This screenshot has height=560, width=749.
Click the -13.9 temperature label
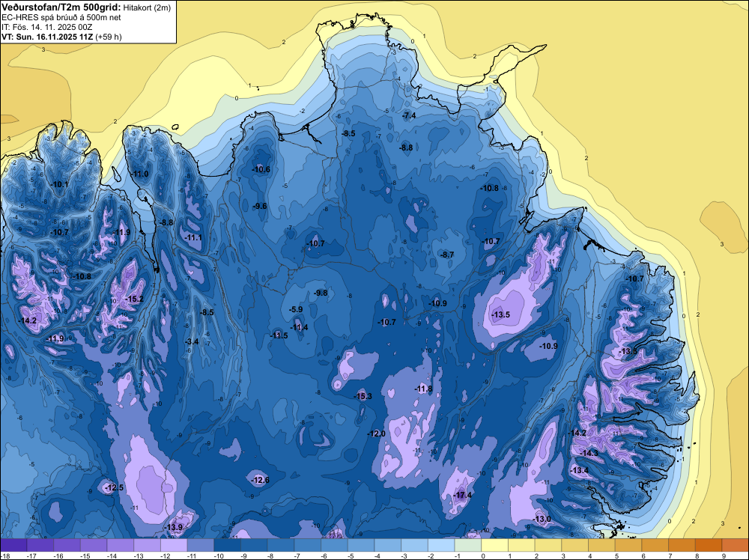(x=174, y=528)
